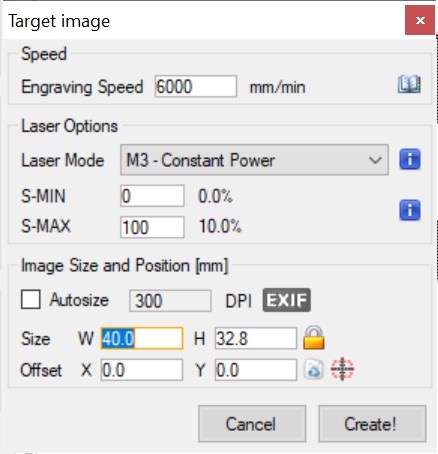
Task: Click the Offset Y input field
Action: (256, 370)
